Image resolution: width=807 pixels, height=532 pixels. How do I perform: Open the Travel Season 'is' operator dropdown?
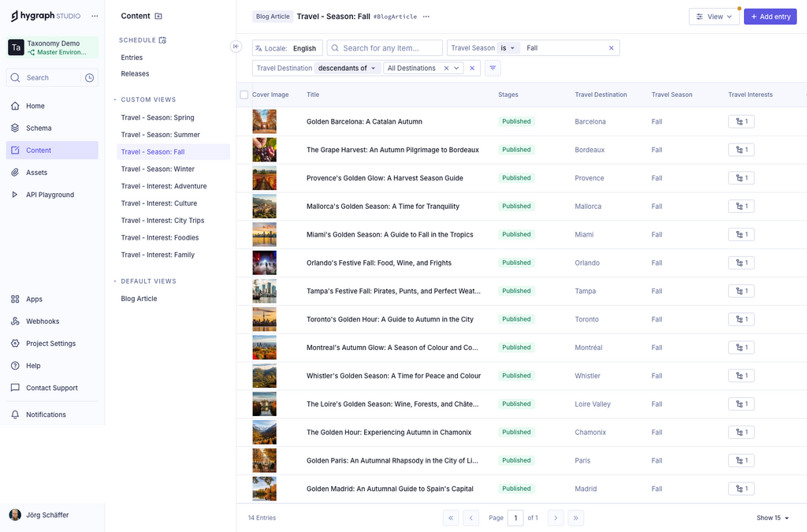[508, 48]
